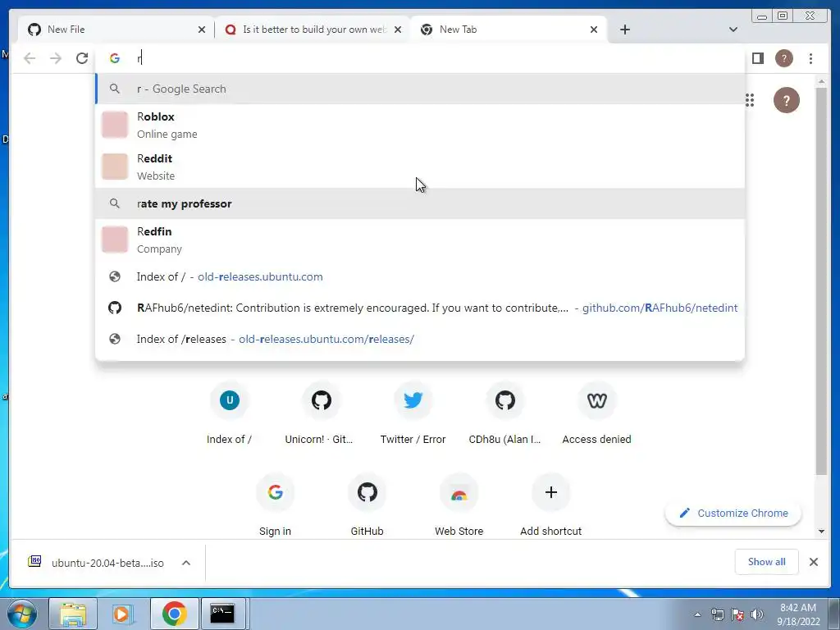Image resolution: width=840 pixels, height=630 pixels.
Task: Click the page vertical scrollbar
Action: tap(821, 281)
